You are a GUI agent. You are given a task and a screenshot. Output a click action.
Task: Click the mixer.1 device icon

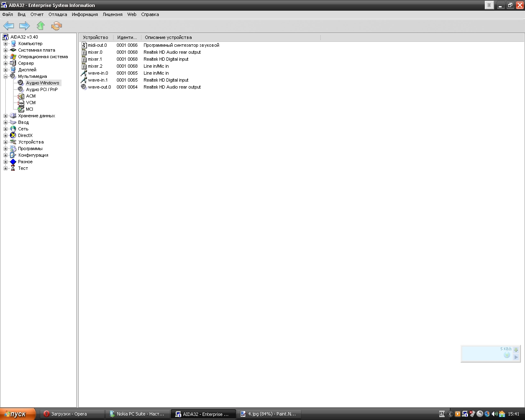coord(84,59)
